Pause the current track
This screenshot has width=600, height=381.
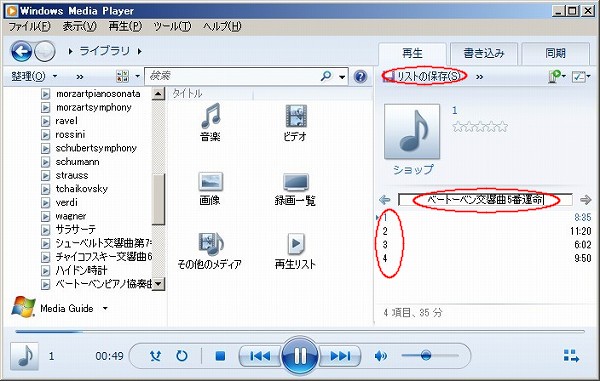tap(300, 355)
